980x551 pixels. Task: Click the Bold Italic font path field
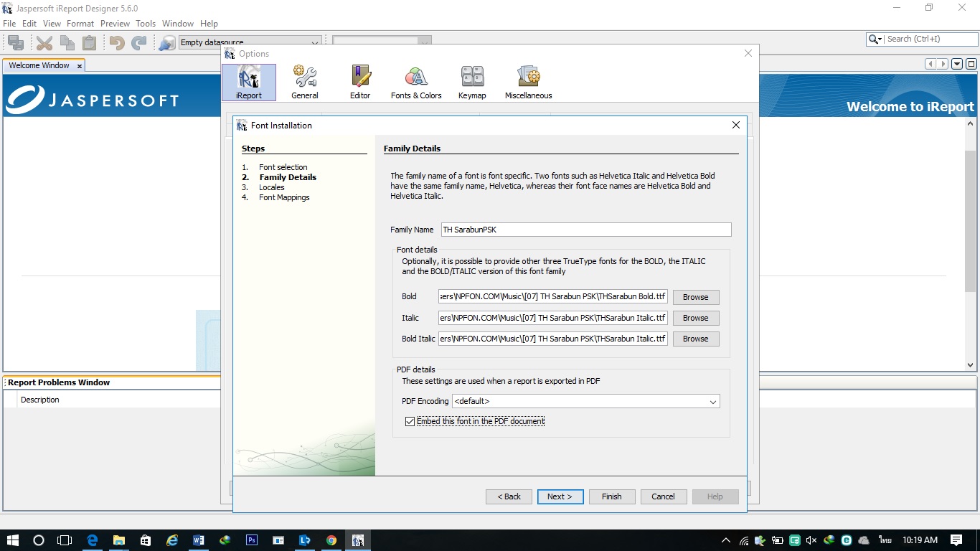coord(553,338)
